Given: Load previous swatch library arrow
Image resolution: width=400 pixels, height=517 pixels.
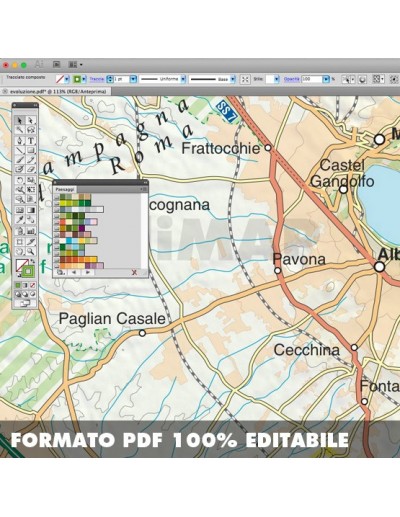Looking at the screenshot, I should [74, 272].
